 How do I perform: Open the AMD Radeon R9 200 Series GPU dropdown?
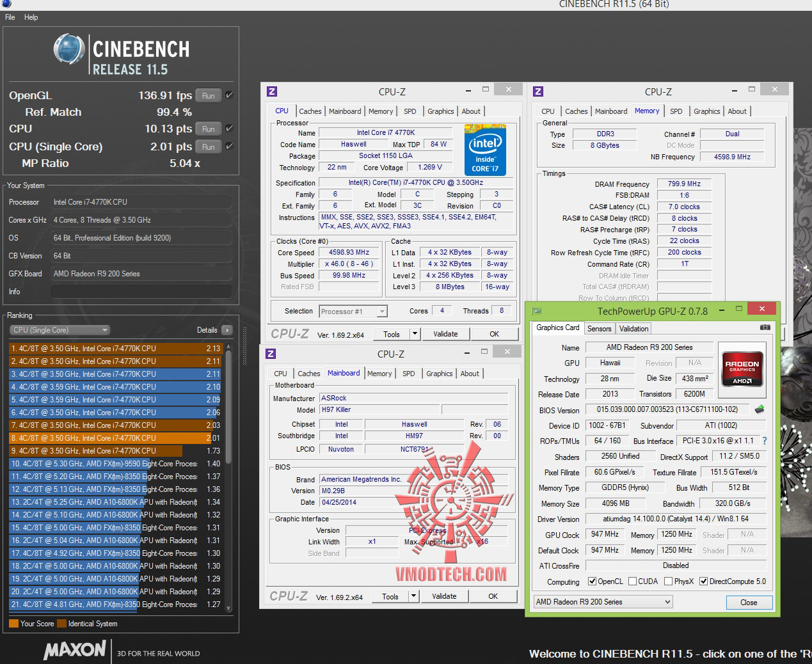(603, 602)
